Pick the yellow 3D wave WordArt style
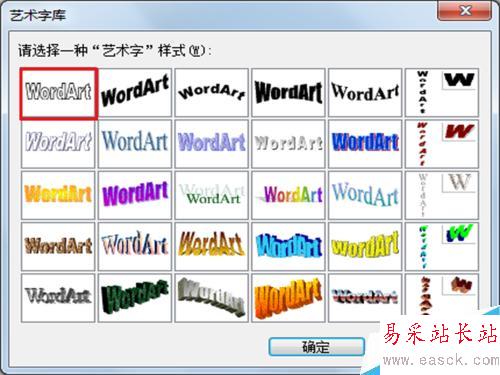 pos(365,247)
